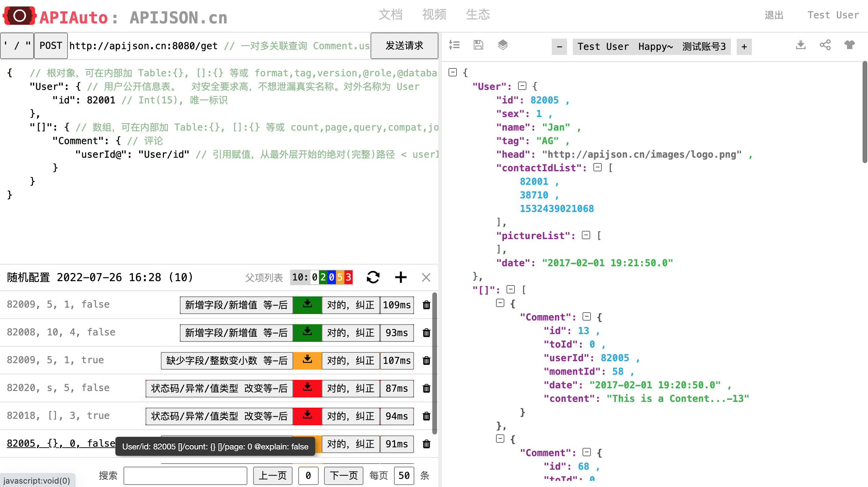Collapse the "contactIdList" array
This screenshot has width=868, height=487.
pos(597,168)
